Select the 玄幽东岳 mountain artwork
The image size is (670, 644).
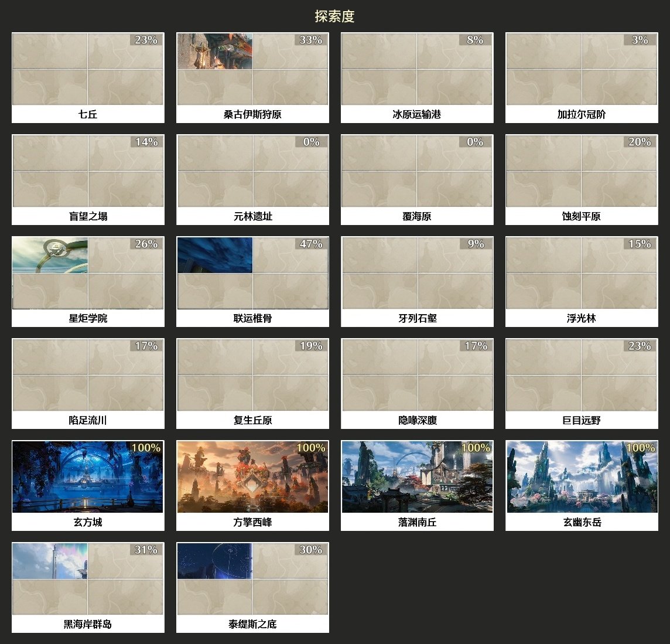582,477
